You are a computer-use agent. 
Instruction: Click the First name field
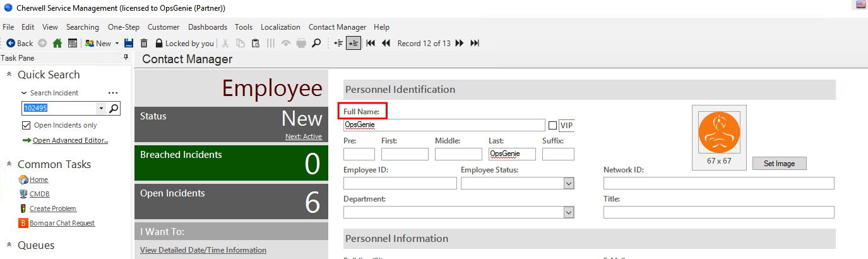(405, 154)
